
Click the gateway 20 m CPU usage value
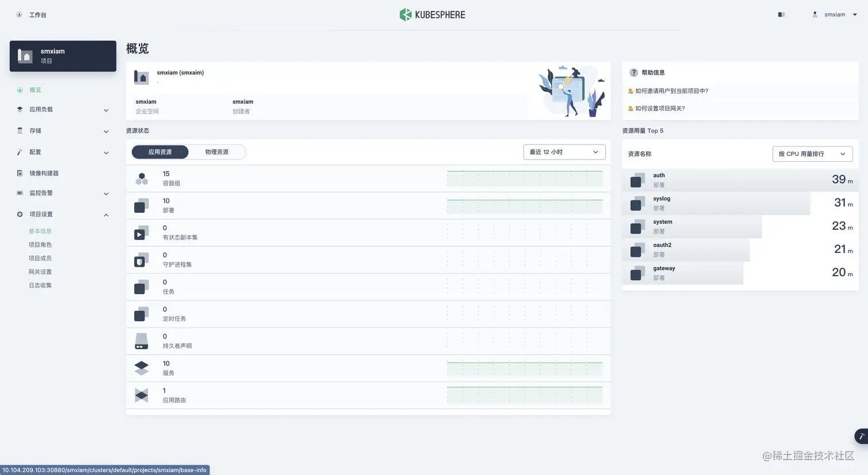[842, 272]
